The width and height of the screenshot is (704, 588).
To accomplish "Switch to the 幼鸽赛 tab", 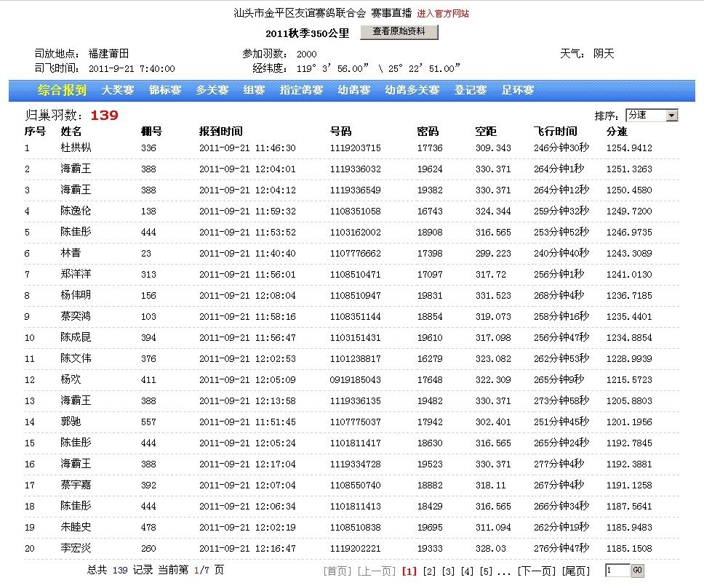I will pyautogui.click(x=354, y=90).
